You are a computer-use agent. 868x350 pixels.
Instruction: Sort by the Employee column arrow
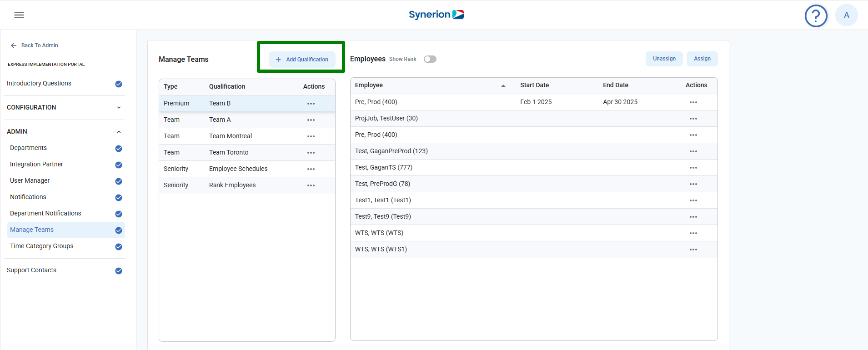tap(503, 85)
